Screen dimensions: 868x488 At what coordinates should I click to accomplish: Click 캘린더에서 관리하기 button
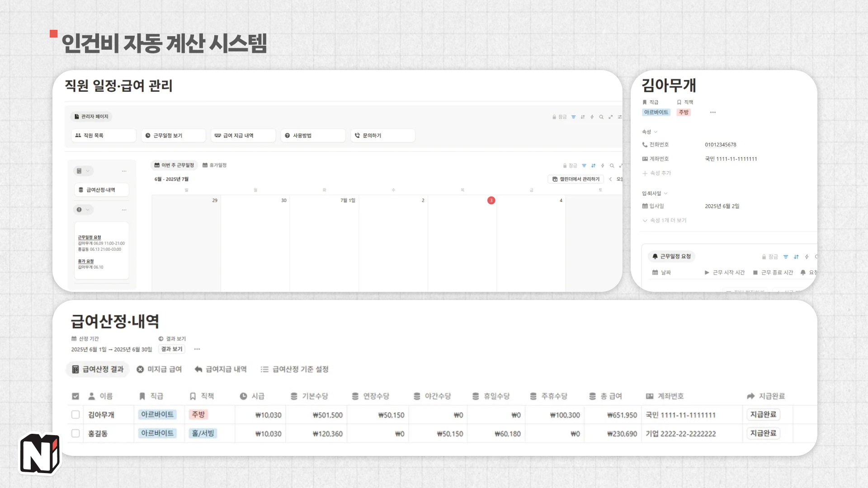576,179
